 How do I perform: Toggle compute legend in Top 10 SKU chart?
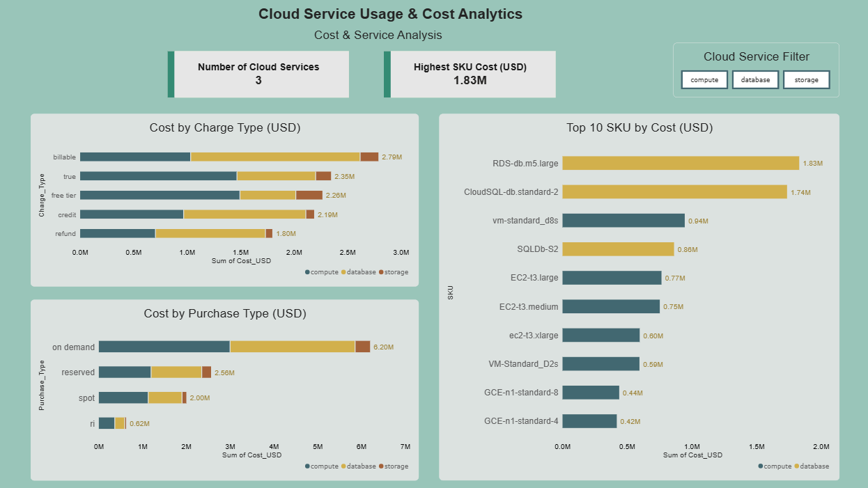775,466
